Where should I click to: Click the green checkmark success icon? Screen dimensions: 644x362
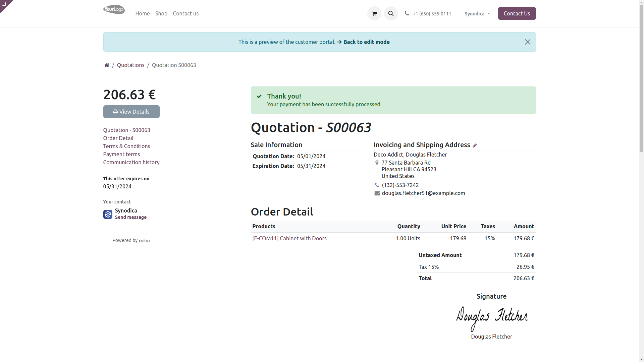(x=259, y=96)
